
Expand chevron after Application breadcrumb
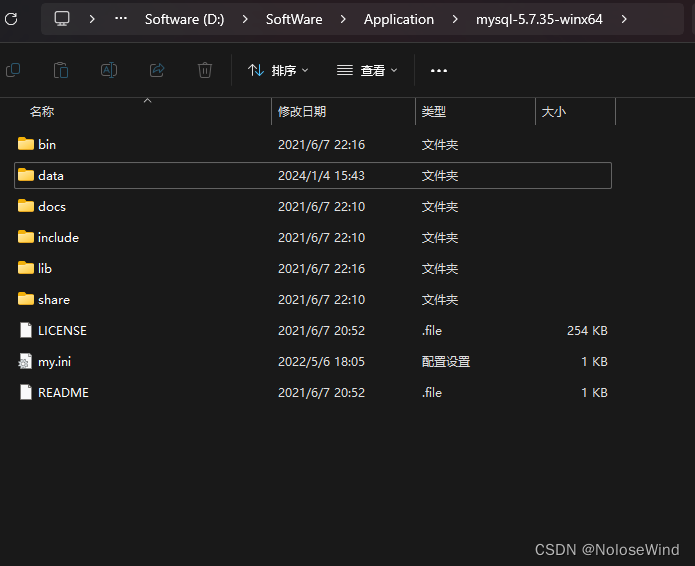(x=455, y=19)
